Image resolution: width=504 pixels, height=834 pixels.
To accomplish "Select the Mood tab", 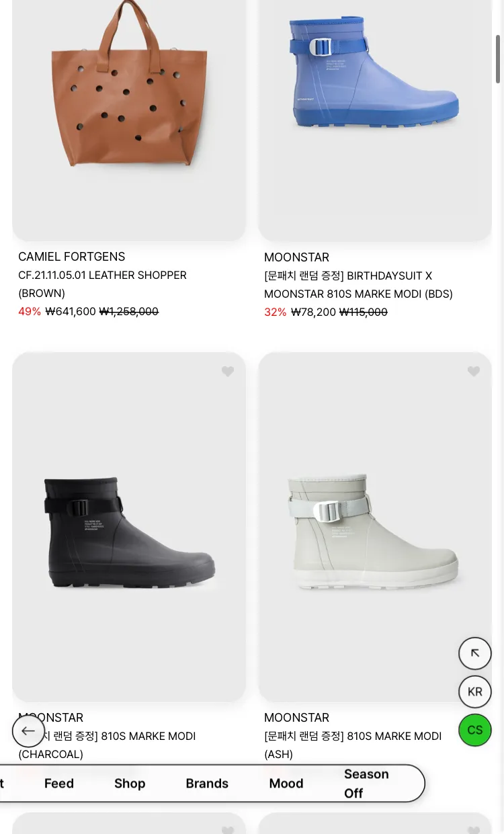I will (286, 784).
